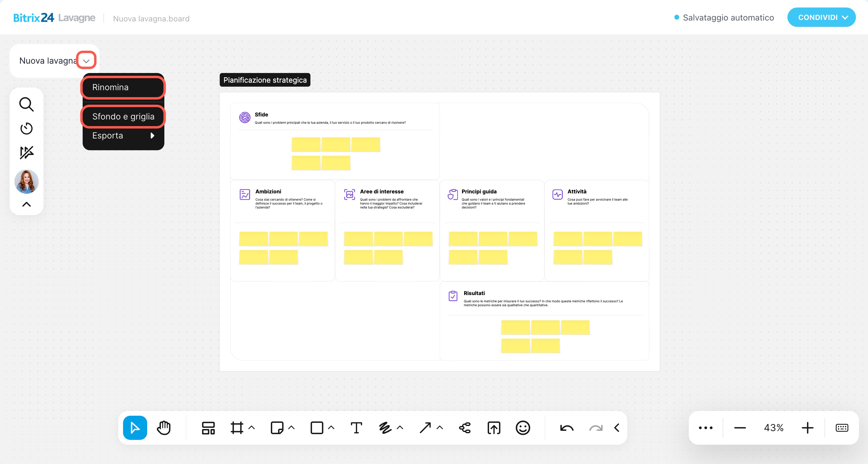Undo the last action
Image resolution: width=868 pixels, height=464 pixels.
pos(566,428)
